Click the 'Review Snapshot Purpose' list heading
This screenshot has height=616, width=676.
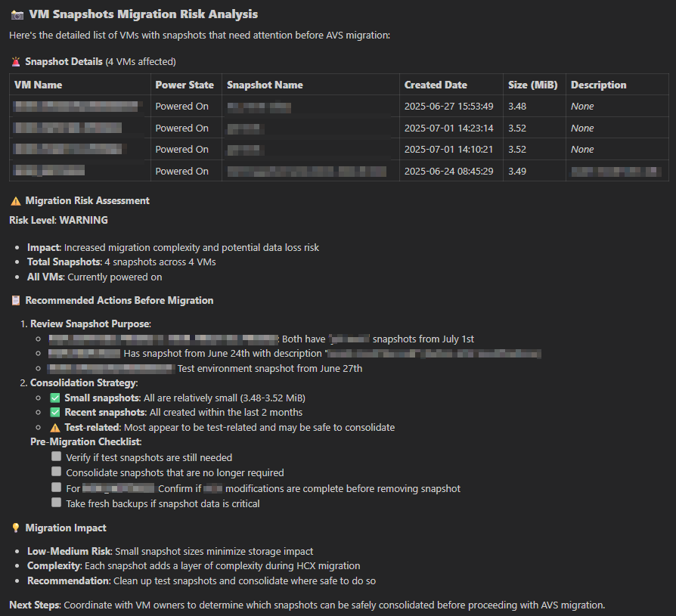(91, 323)
